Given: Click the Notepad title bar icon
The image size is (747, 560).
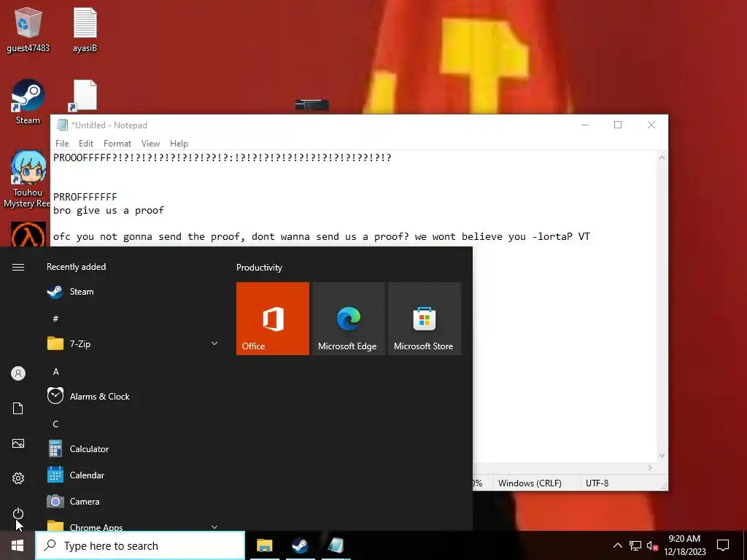Looking at the screenshot, I should [x=63, y=125].
